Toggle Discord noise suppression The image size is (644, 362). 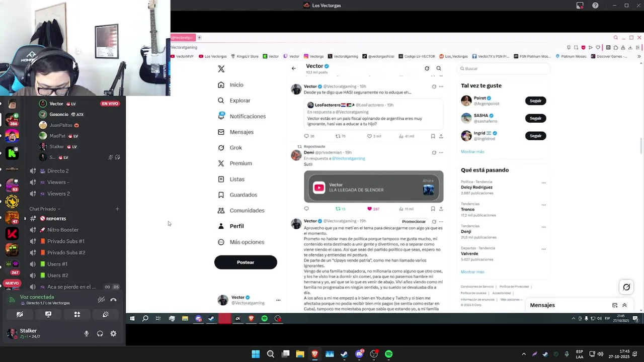click(x=101, y=300)
